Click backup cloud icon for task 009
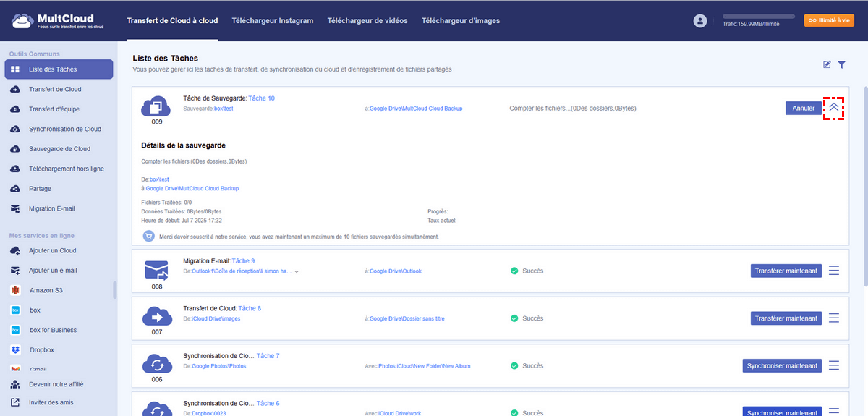868x416 pixels. tap(156, 106)
